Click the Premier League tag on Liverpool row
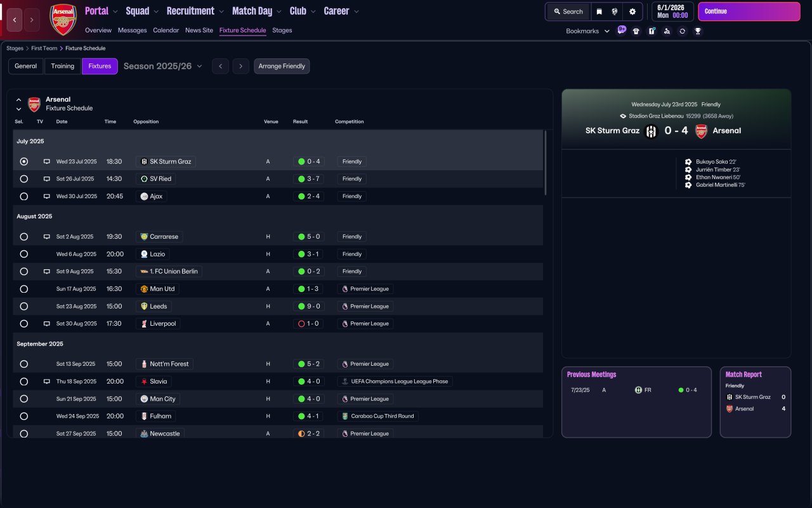This screenshot has width=812, height=508. pos(365,323)
